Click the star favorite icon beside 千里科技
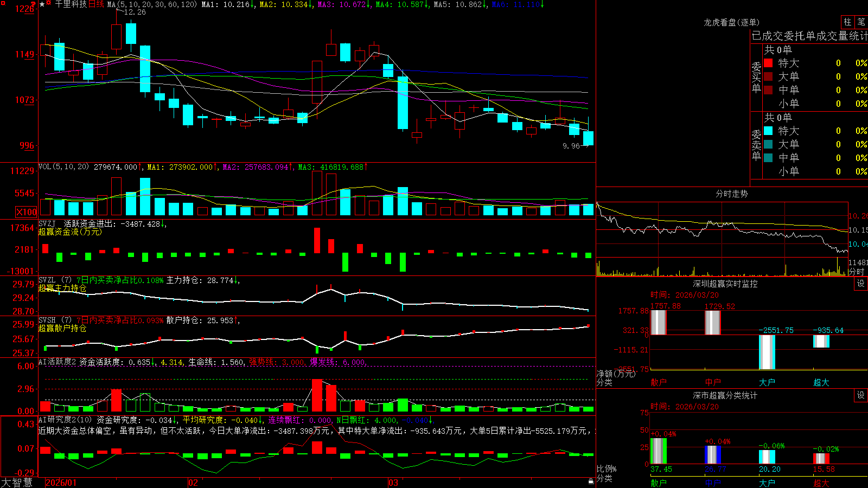This screenshot has width=868, height=488. [x=42, y=4]
